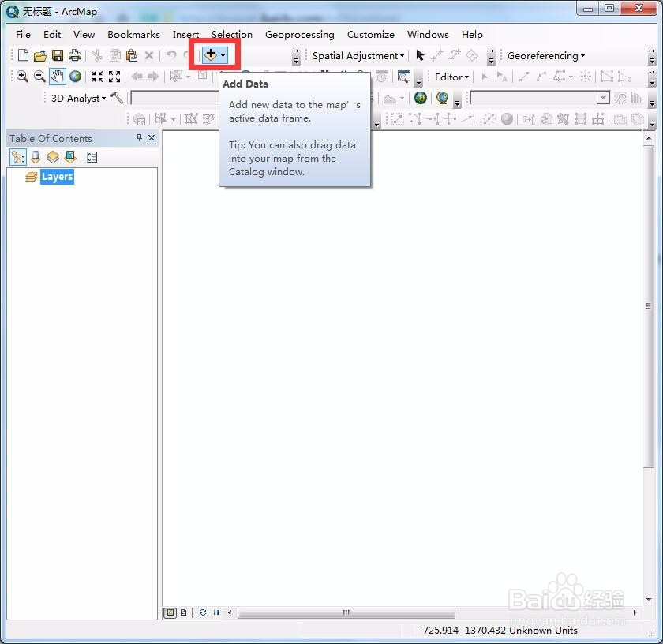This screenshot has height=644, width=663.
Task: Click the Add Data button
Action: point(210,55)
